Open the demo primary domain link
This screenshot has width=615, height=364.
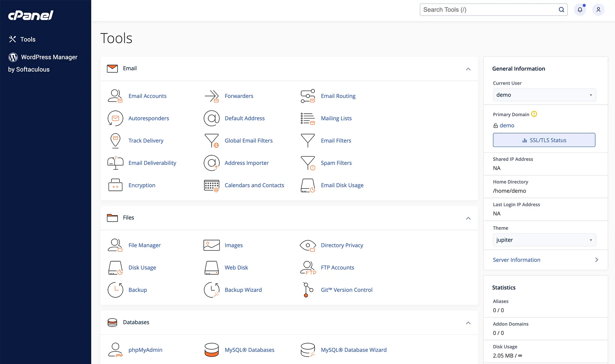pos(507,125)
